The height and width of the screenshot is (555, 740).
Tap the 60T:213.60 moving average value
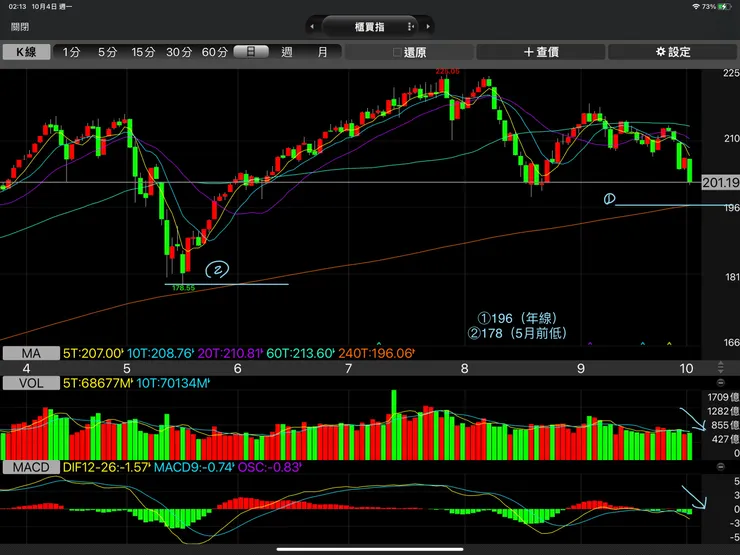pos(300,353)
